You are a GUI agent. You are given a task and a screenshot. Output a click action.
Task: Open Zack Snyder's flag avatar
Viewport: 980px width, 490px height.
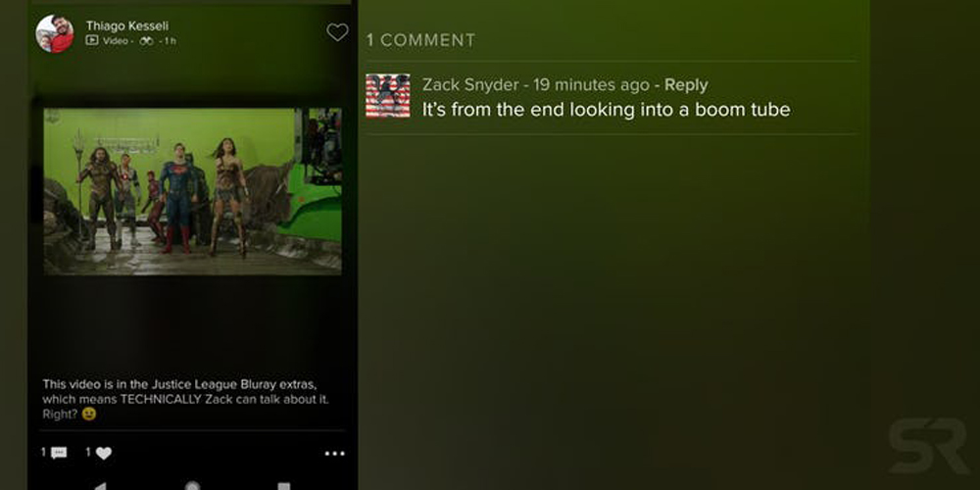(x=388, y=96)
